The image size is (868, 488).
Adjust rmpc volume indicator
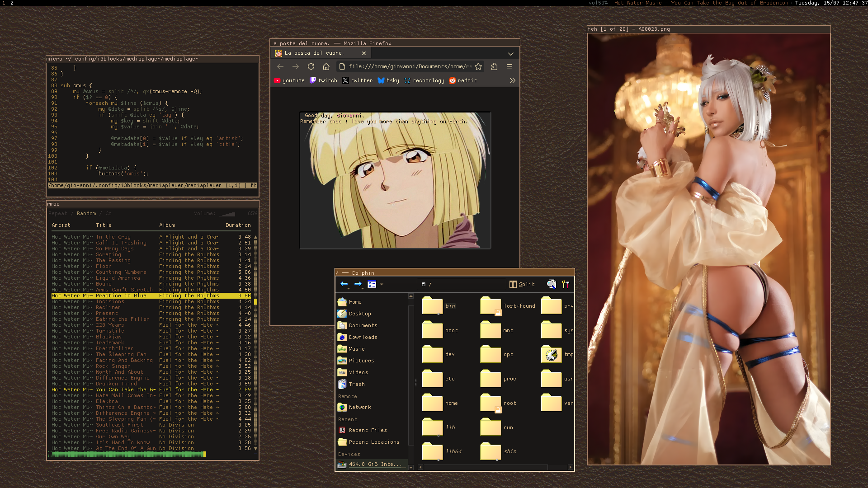226,213
